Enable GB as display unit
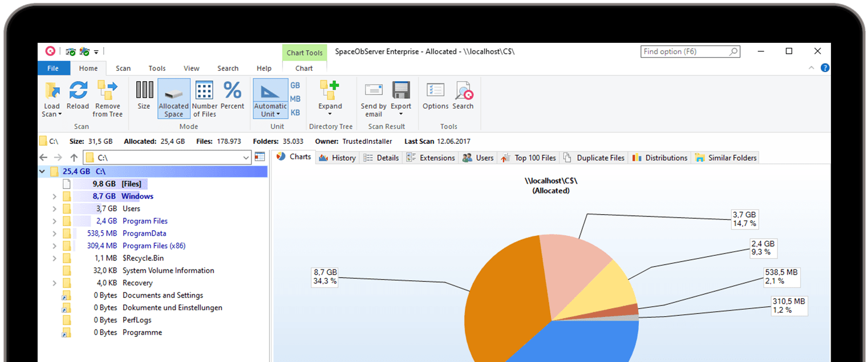 coord(295,85)
